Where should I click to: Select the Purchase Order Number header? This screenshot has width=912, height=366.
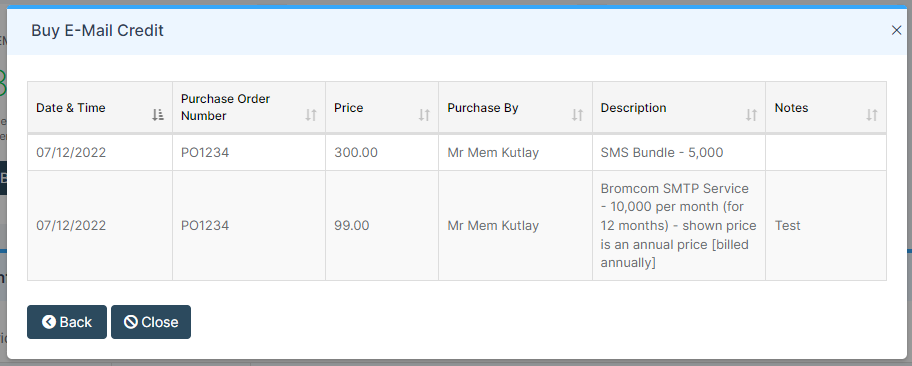[x=226, y=108]
